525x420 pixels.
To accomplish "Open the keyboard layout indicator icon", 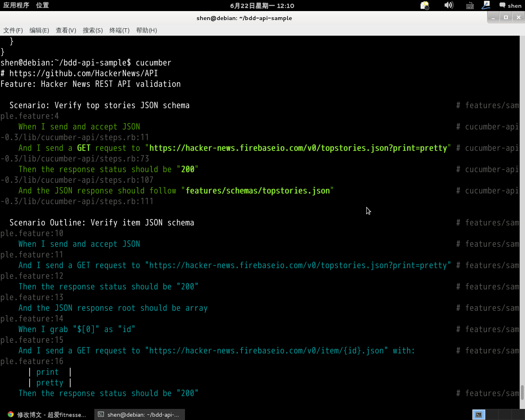I will (x=470, y=5).
